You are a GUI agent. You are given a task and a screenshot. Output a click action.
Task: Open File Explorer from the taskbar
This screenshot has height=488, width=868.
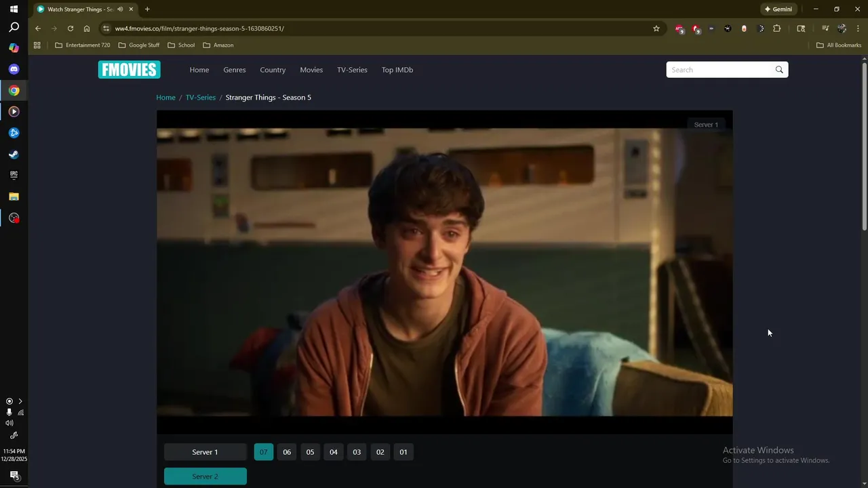[x=14, y=197]
